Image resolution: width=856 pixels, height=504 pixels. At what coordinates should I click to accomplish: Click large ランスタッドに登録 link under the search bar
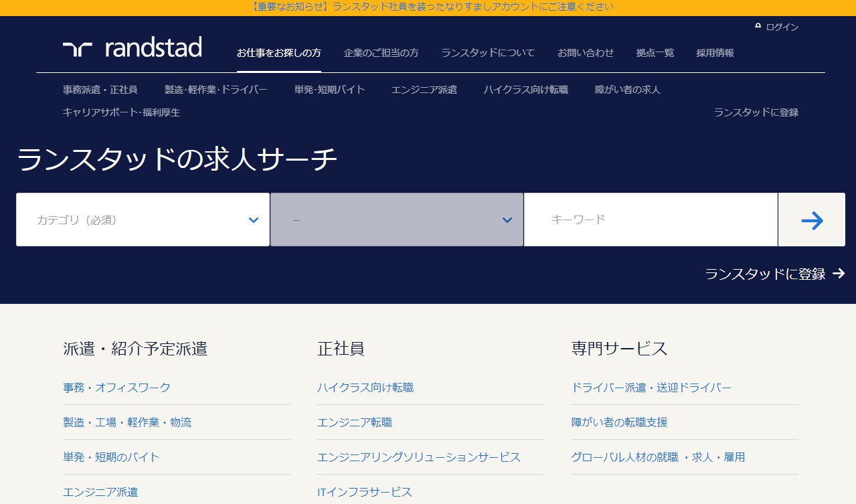[x=765, y=274]
